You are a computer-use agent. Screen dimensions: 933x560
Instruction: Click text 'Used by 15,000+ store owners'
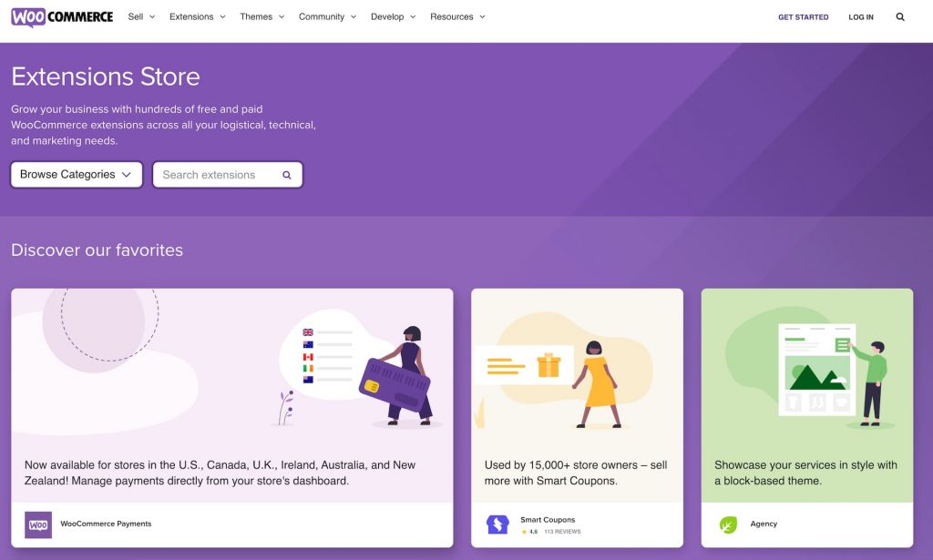561,465
